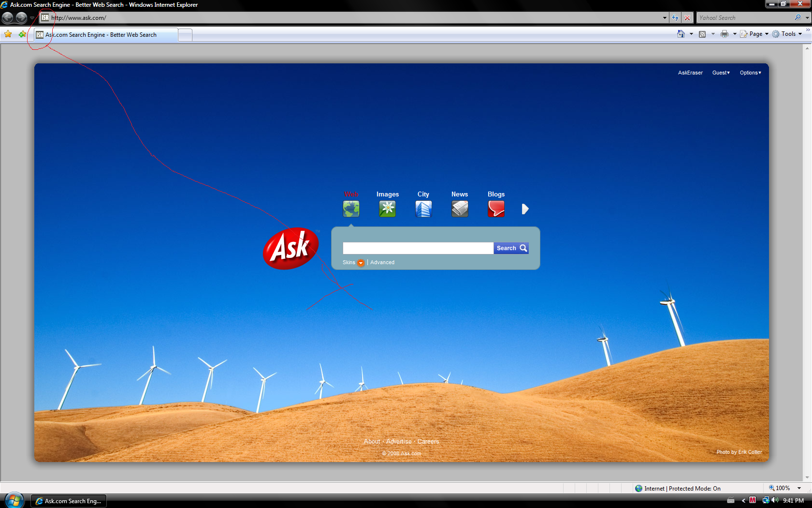Screen dimensions: 812x508
Task: Open the recent pages dropdown arrow
Action: [x=32, y=18]
